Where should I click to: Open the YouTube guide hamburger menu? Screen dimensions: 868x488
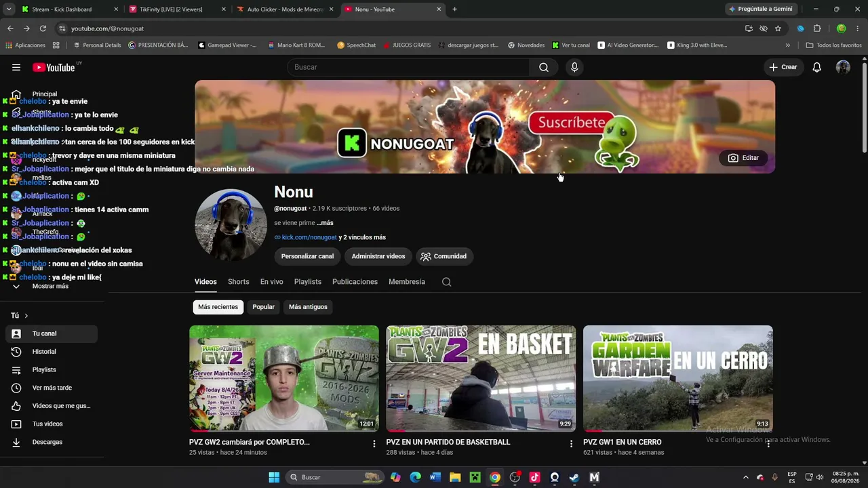[x=16, y=67]
